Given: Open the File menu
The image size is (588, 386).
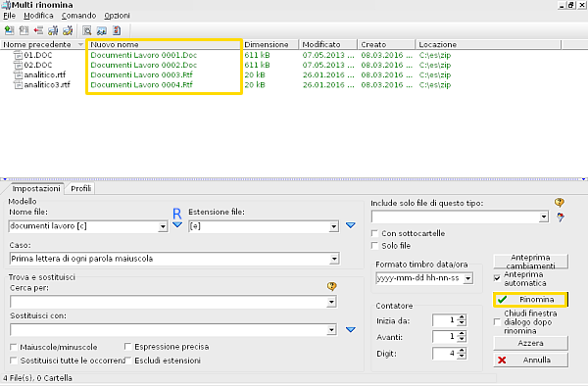Looking at the screenshot, I should click(x=10, y=16).
